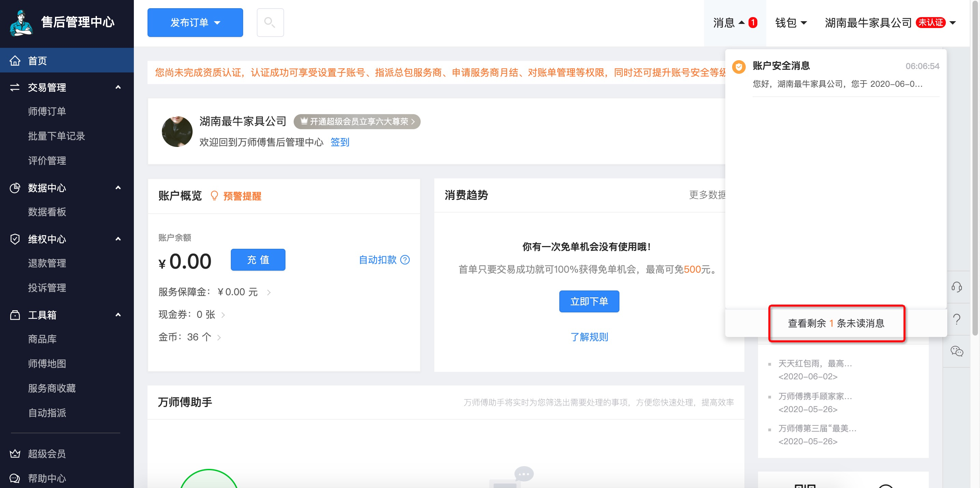Click the search magnifier icon
The width and height of the screenshot is (980, 488).
pos(270,23)
